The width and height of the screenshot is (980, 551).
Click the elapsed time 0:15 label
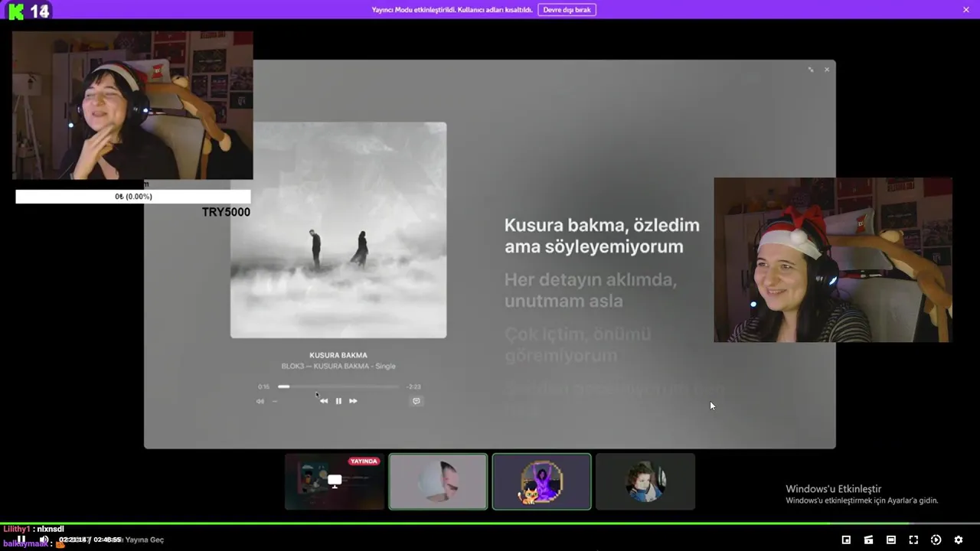264,386
